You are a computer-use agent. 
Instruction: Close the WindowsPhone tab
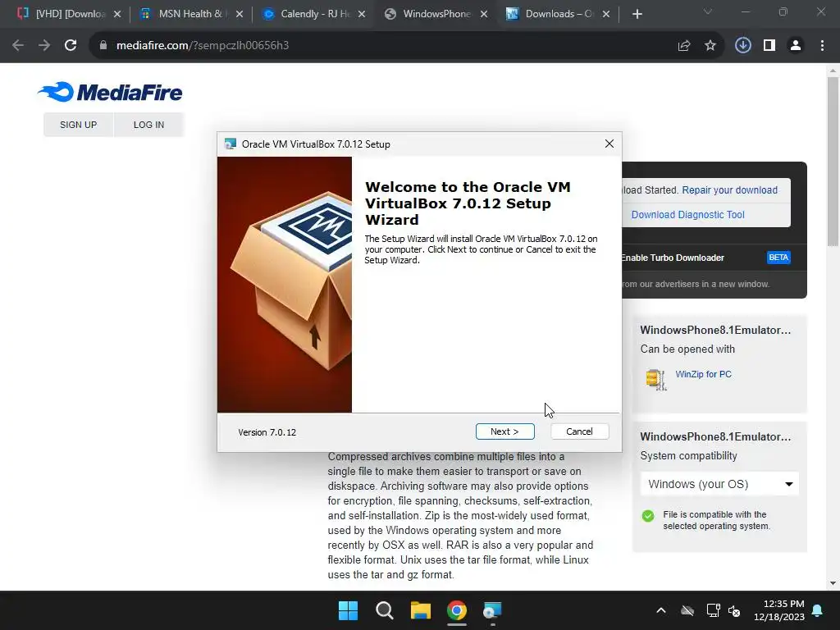tap(484, 14)
